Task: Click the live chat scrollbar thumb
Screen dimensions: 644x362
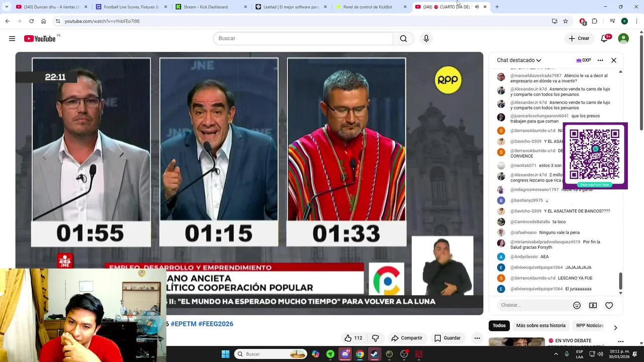Action: [620, 281]
